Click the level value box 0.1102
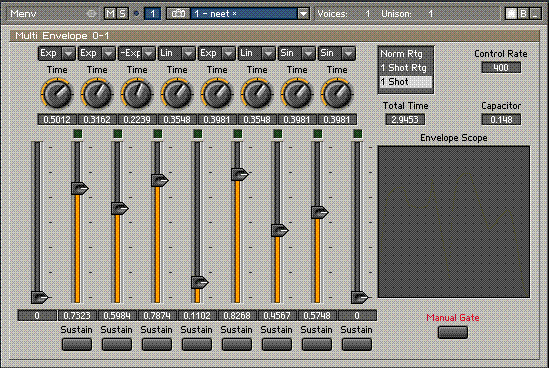 click(x=196, y=315)
